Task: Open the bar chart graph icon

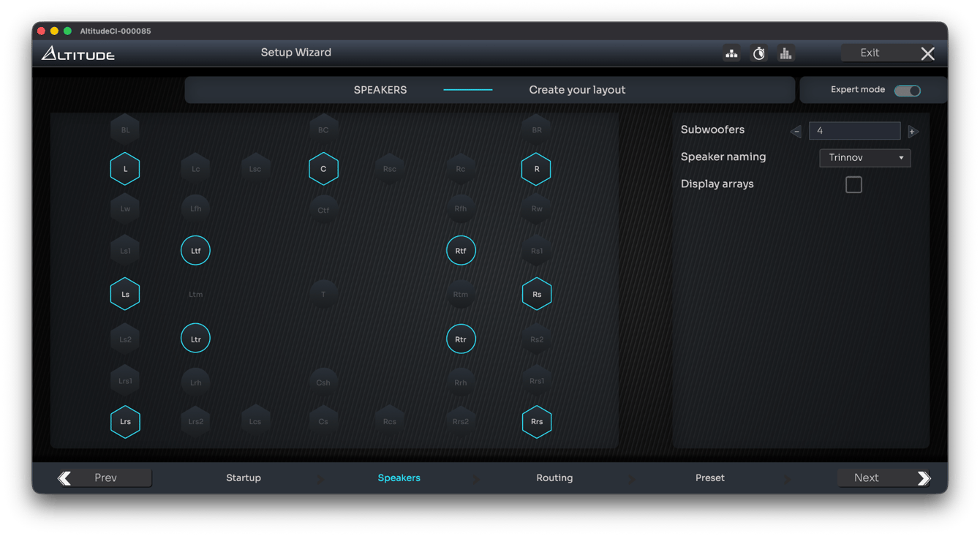Action: click(785, 53)
